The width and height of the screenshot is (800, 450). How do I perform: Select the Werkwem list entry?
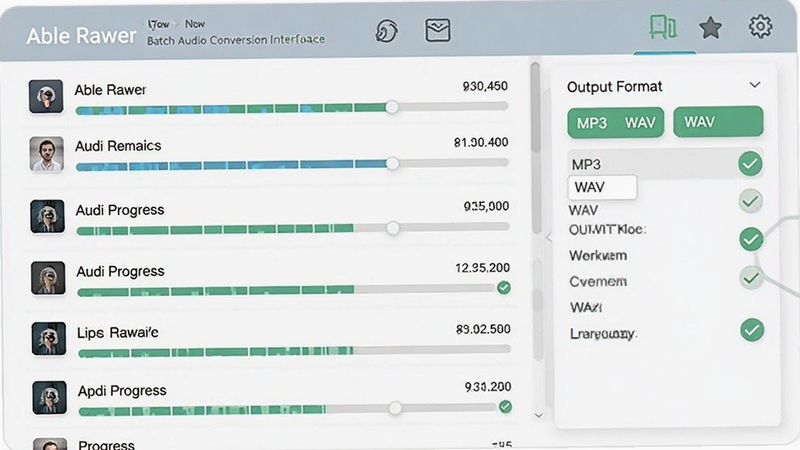tap(598, 255)
